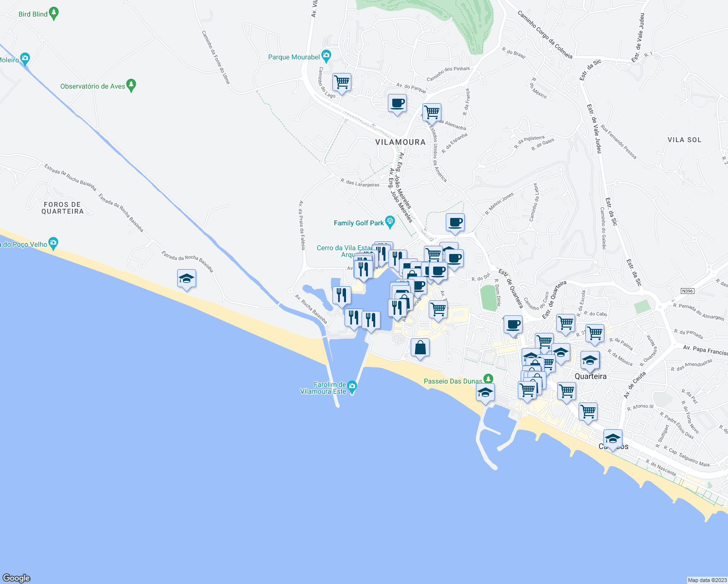Click the Passeio Das Dunas park marker
Viewport: 728px width, 584px height.
[488, 379]
